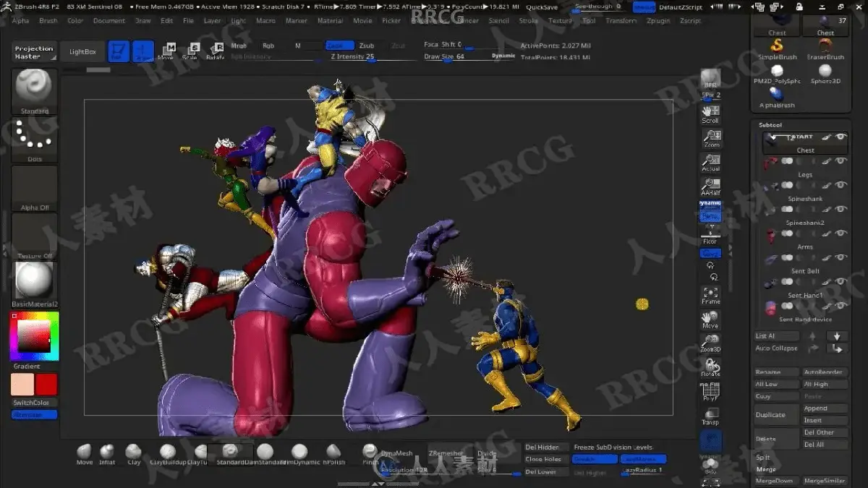Open the Material menu
Screen dimensions: 868x488
point(331,21)
